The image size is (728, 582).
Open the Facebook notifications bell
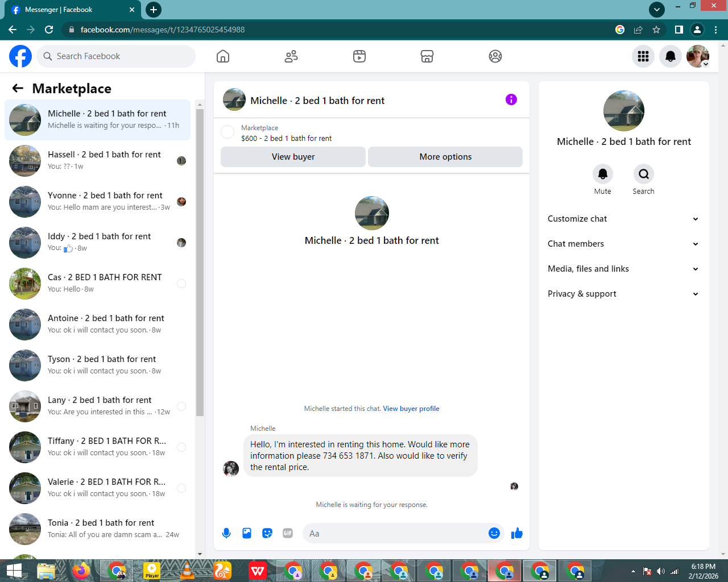pos(671,56)
